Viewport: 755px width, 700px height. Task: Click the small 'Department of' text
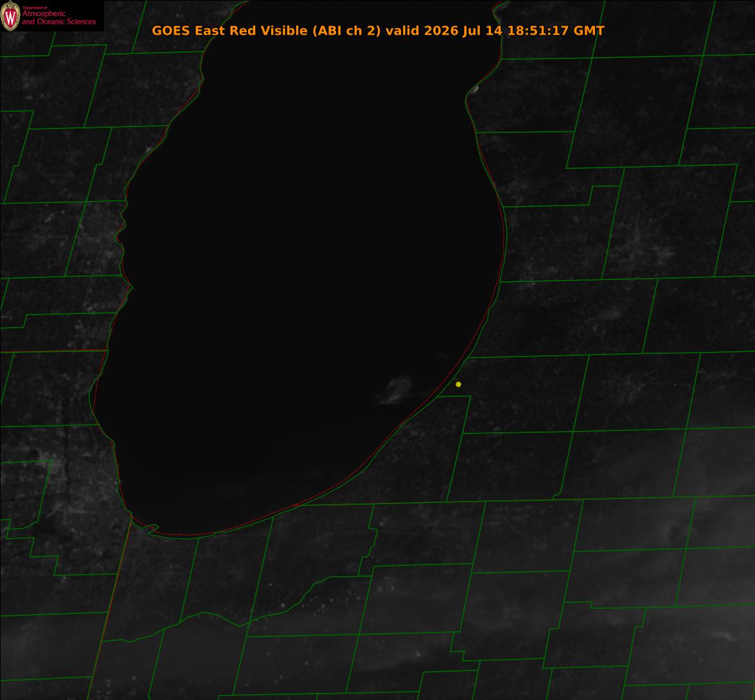click(x=35, y=7)
